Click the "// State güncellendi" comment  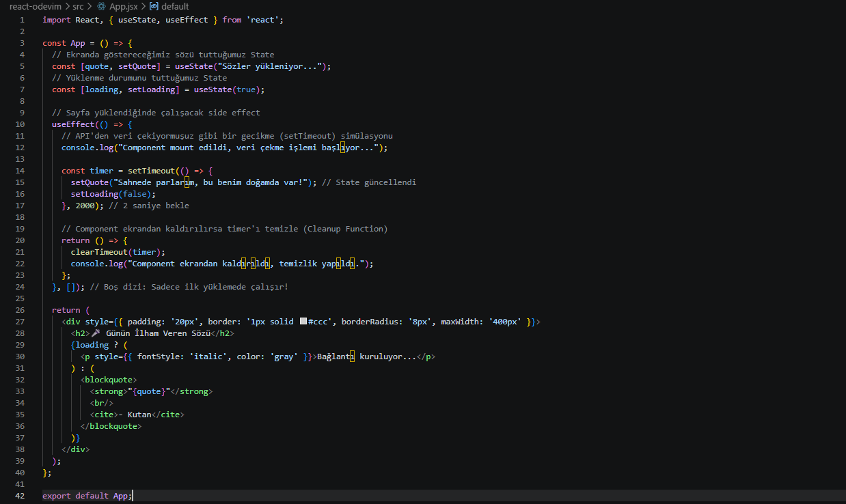369,182
